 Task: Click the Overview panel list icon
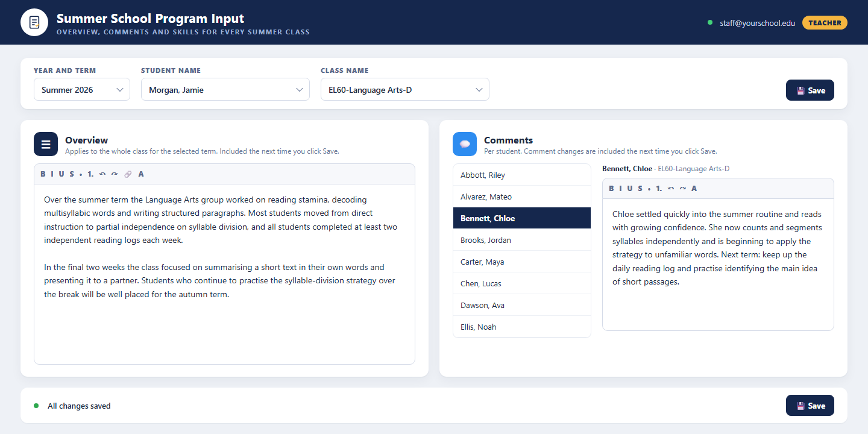tap(46, 144)
